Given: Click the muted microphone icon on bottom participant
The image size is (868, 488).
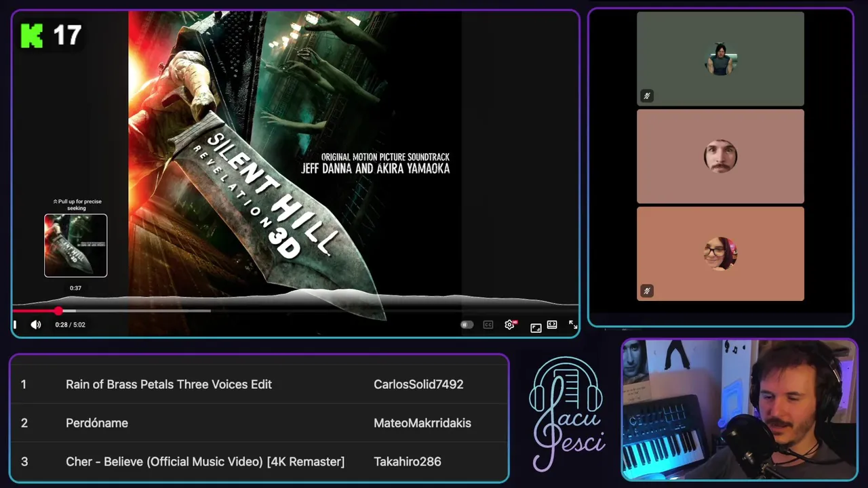Looking at the screenshot, I should 646,291.
